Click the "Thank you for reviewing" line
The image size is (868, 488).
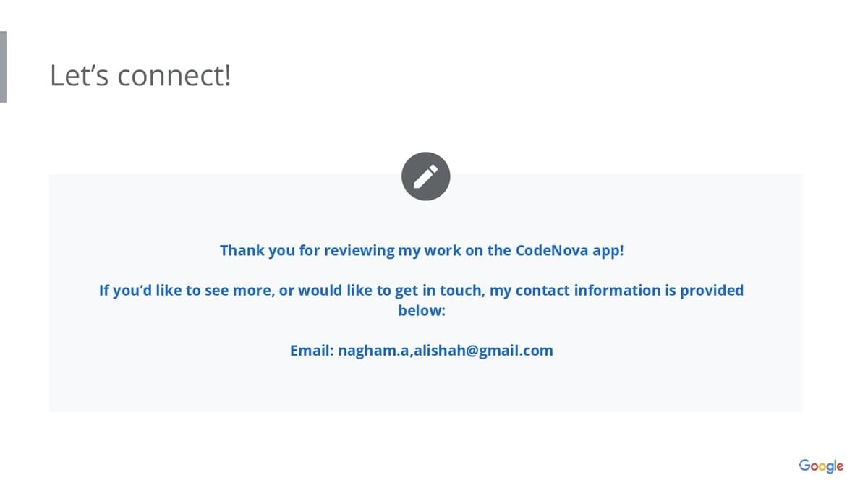pyautogui.click(x=421, y=250)
